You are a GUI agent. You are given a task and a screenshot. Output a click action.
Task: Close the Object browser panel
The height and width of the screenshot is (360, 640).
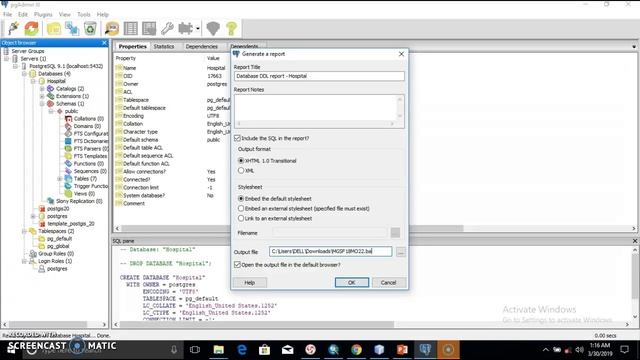104,42
